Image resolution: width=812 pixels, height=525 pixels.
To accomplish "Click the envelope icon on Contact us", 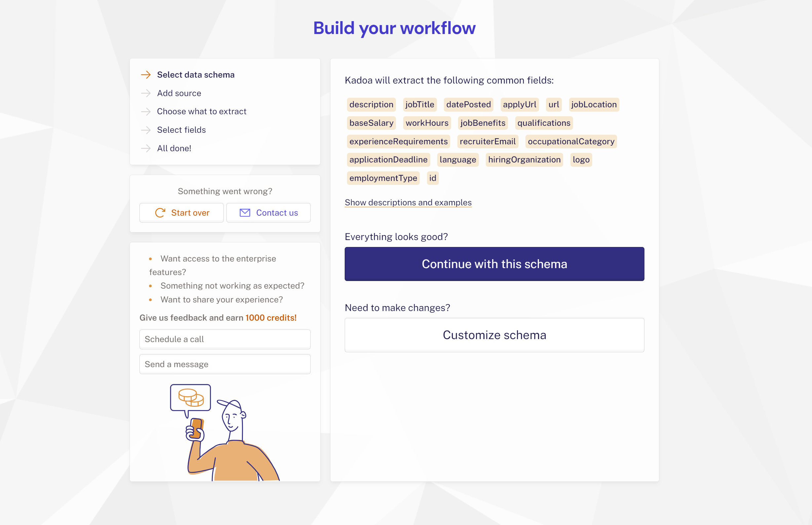I will [x=244, y=212].
